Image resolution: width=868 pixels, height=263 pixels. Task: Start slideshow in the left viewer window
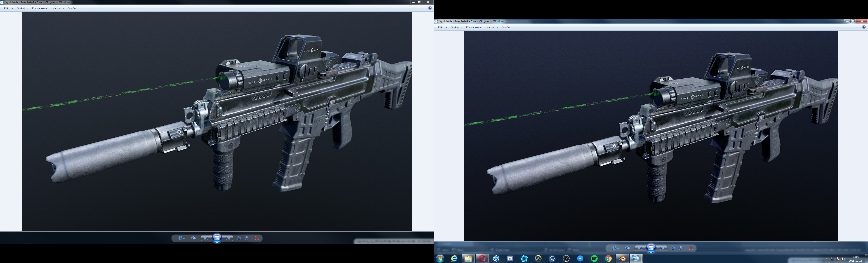coord(217,238)
